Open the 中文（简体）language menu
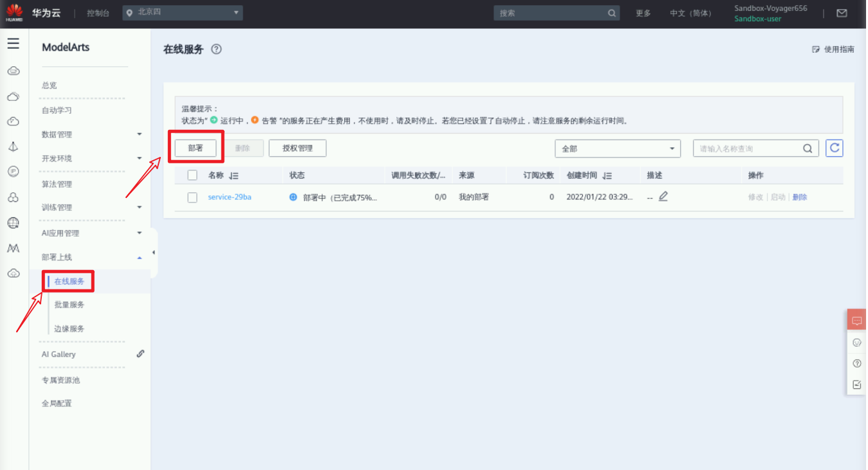This screenshot has width=868, height=470. (691, 13)
